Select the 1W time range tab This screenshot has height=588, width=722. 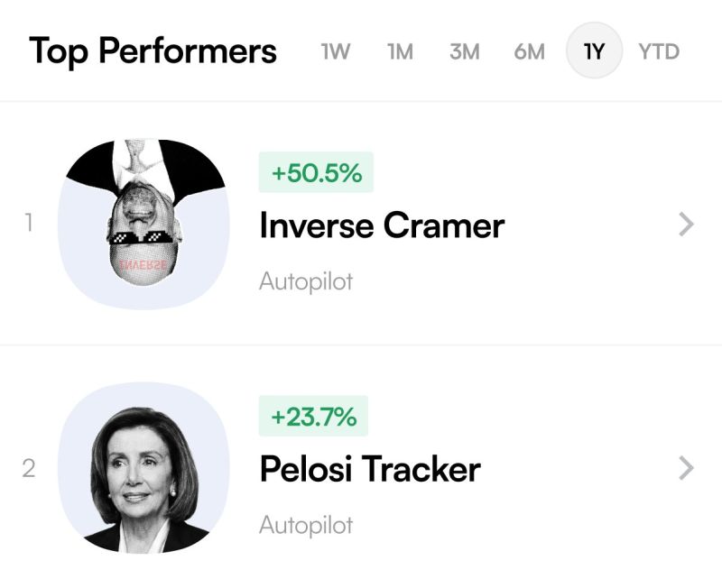click(x=336, y=51)
